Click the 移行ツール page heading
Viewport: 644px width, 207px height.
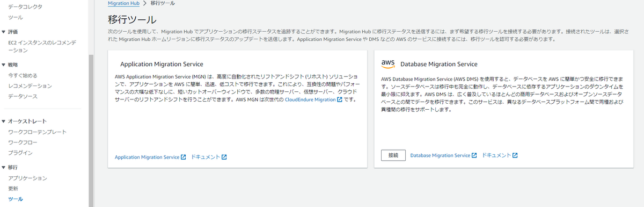pyautogui.click(x=133, y=20)
